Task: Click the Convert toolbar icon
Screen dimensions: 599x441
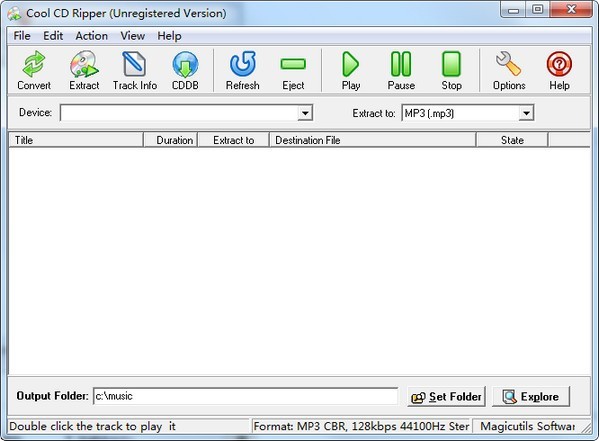Action: pos(34,70)
